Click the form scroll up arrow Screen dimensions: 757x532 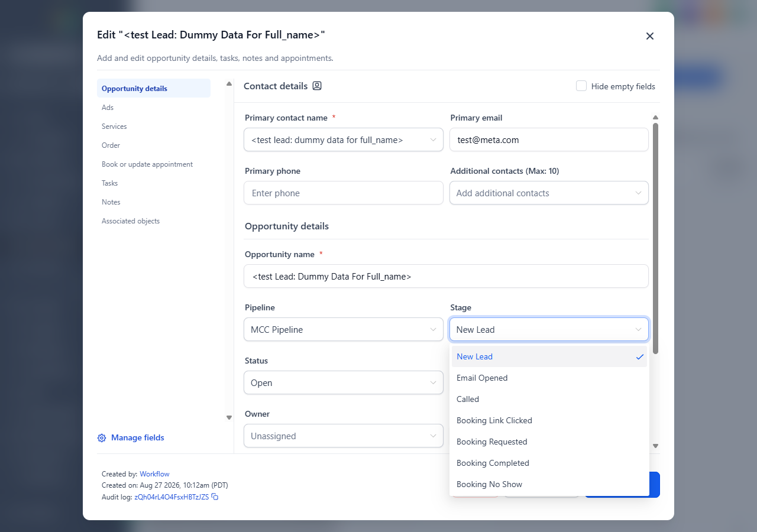click(x=655, y=117)
